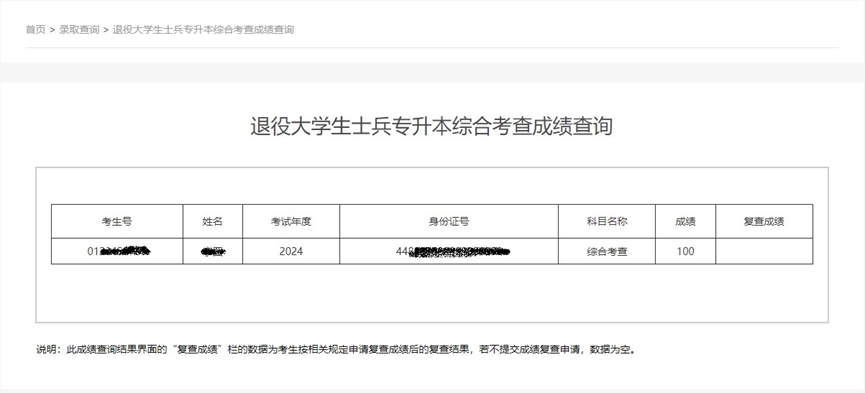Select the score cell 100
865x393 pixels.
click(x=685, y=251)
